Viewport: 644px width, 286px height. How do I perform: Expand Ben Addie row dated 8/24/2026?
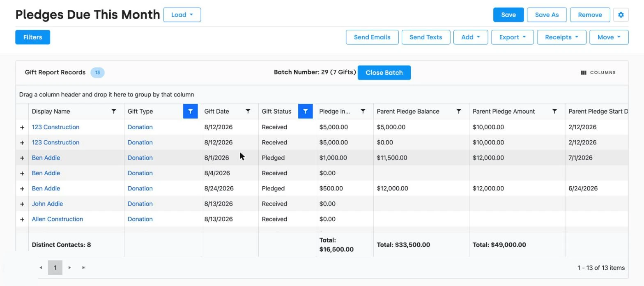click(x=22, y=189)
